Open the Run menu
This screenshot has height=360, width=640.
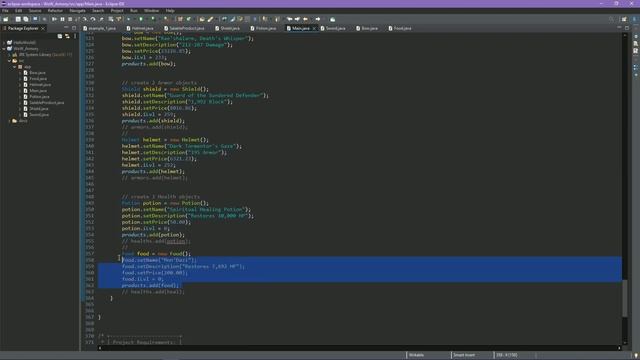(x=134, y=11)
